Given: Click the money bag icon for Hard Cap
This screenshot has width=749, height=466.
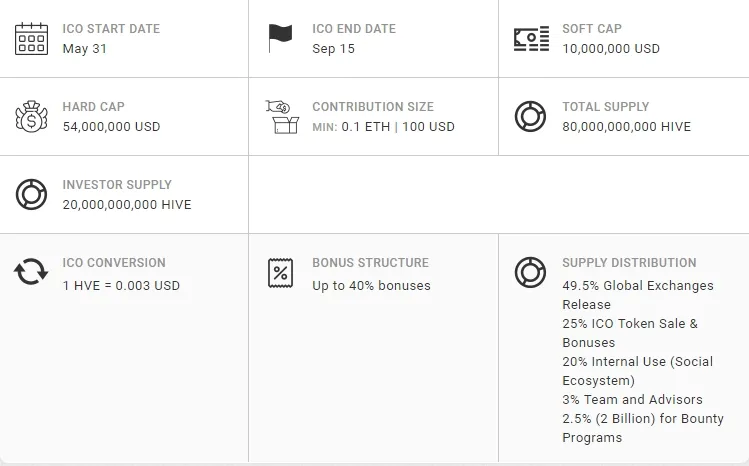Looking at the screenshot, I should (x=32, y=116).
